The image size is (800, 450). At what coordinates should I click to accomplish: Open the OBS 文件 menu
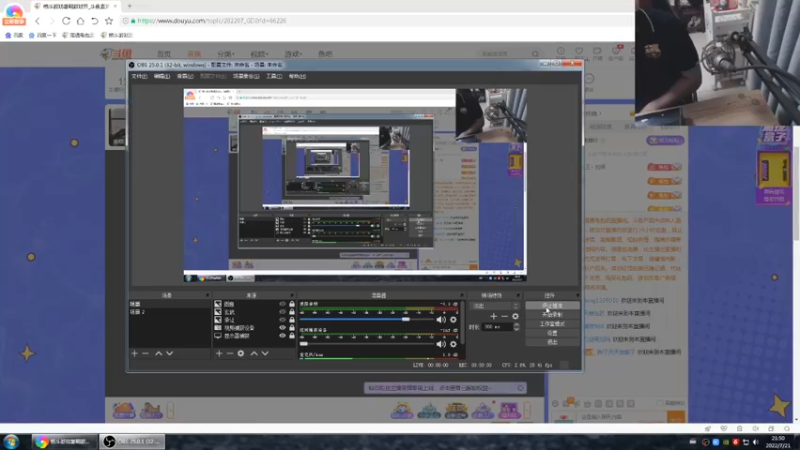(139, 77)
